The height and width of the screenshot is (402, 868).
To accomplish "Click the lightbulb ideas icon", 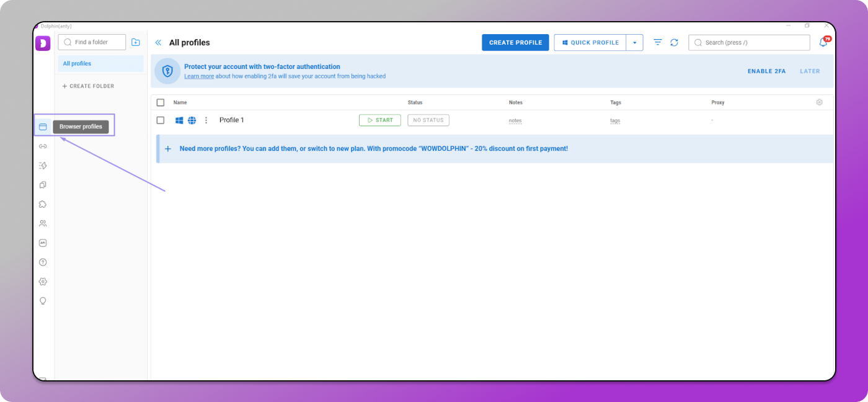I will (x=43, y=301).
